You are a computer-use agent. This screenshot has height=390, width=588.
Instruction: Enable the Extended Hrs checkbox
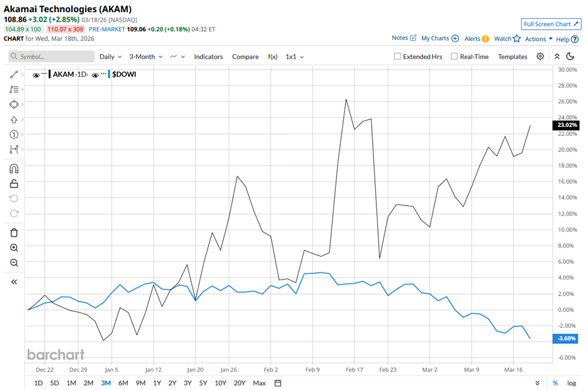click(x=397, y=56)
